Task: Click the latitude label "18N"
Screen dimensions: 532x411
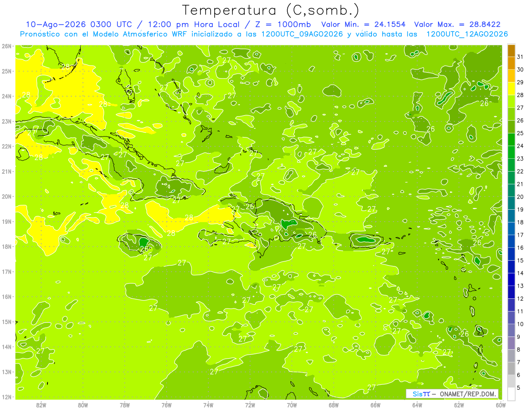Action: point(7,247)
